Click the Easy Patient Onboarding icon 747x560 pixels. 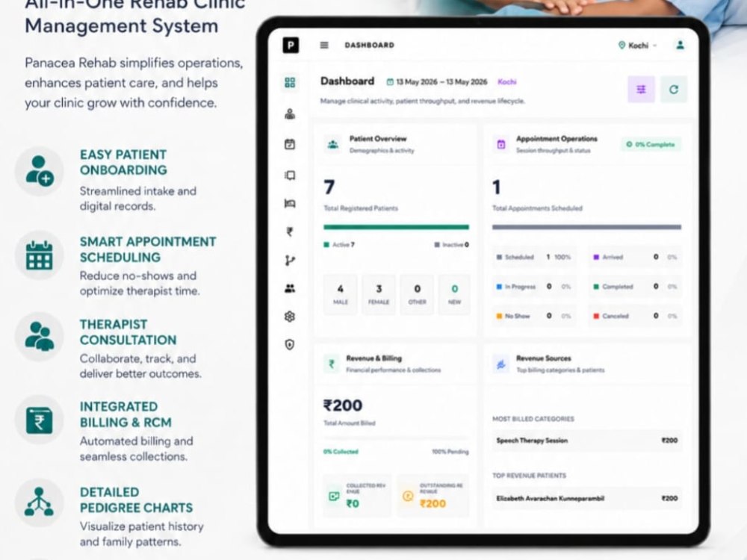click(39, 172)
